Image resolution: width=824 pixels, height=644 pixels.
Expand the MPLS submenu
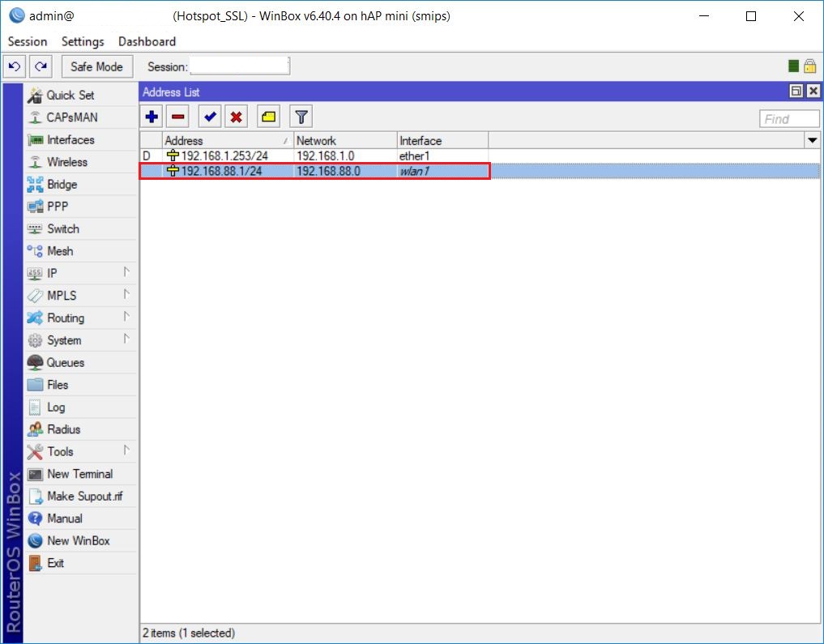click(x=82, y=296)
